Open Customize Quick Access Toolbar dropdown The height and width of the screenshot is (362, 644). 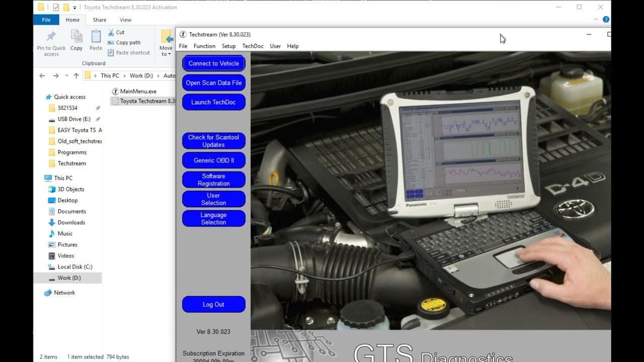coord(74,8)
